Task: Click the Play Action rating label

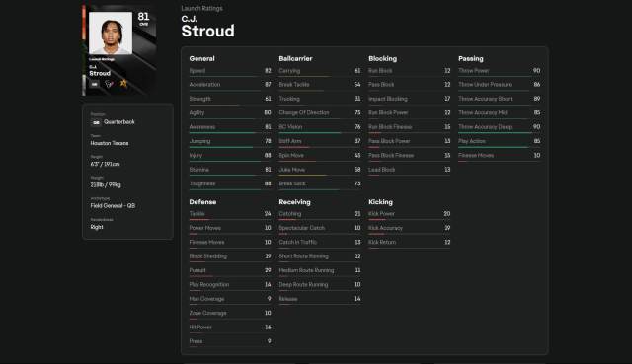Action: point(472,141)
